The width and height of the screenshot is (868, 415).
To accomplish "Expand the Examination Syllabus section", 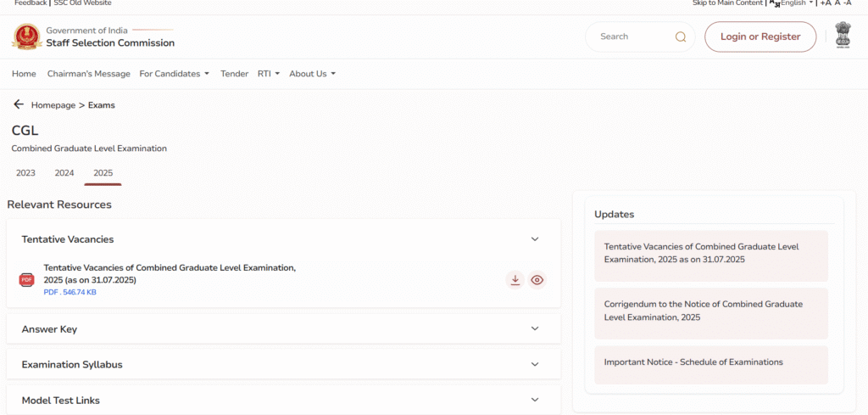I will [x=534, y=364].
